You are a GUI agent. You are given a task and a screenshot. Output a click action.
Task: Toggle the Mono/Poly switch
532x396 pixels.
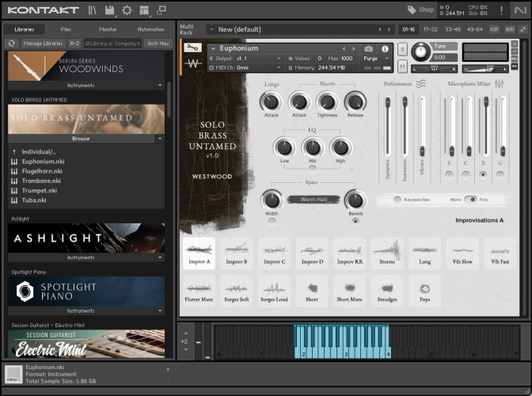tap(471, 200)
